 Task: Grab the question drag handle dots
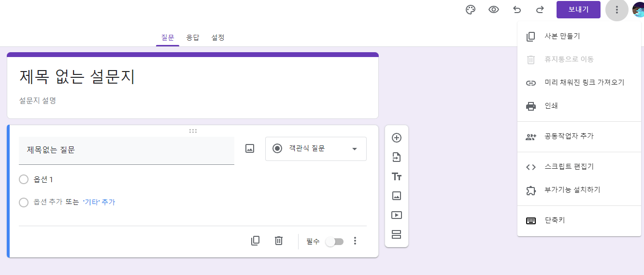193,130
